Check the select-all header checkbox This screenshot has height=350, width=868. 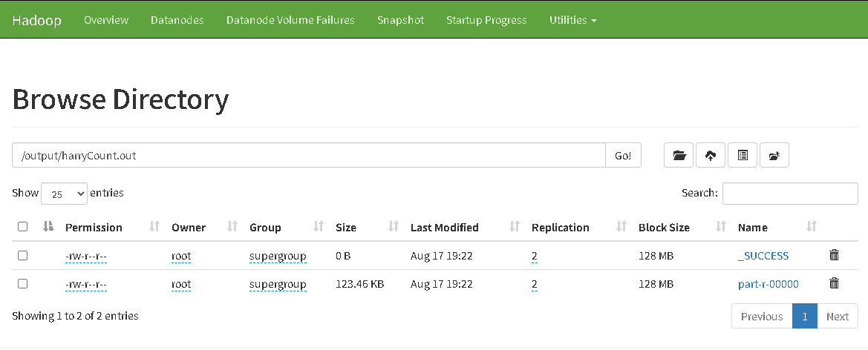[22, 227]
